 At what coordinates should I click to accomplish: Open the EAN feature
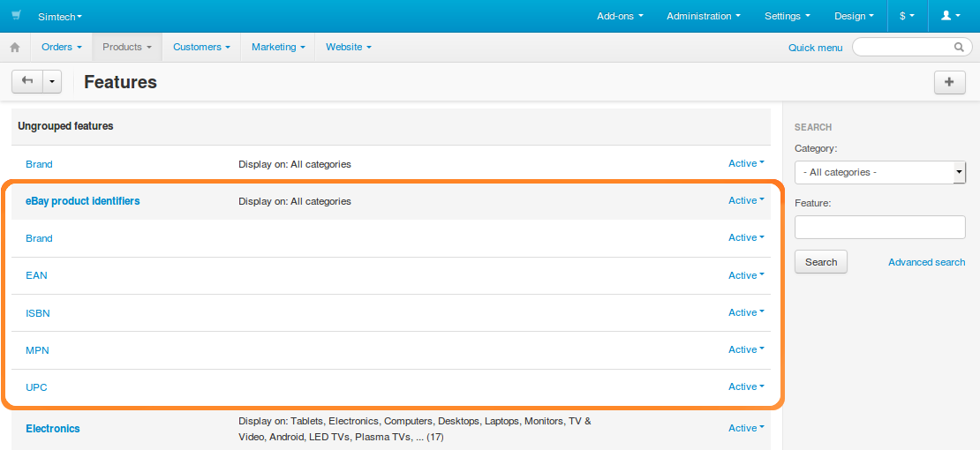pos(36,275)
